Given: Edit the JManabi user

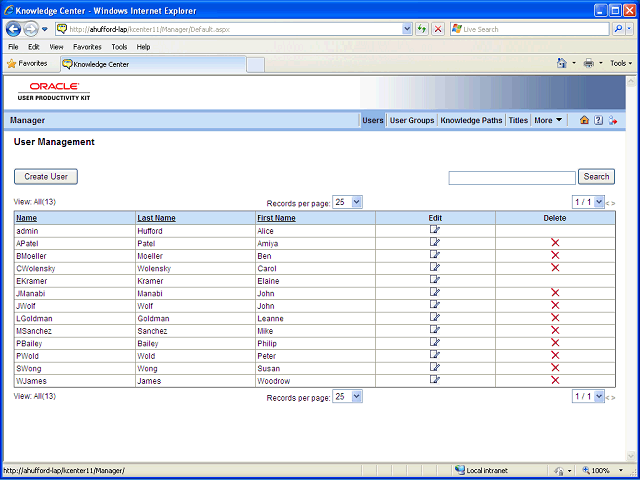Looking at the screenshot, I should (435, 292).
